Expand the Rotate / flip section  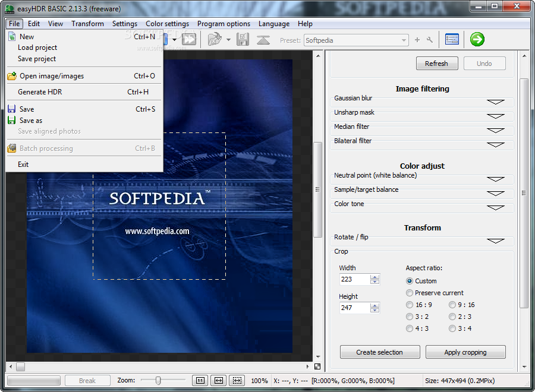coord(495,241)
